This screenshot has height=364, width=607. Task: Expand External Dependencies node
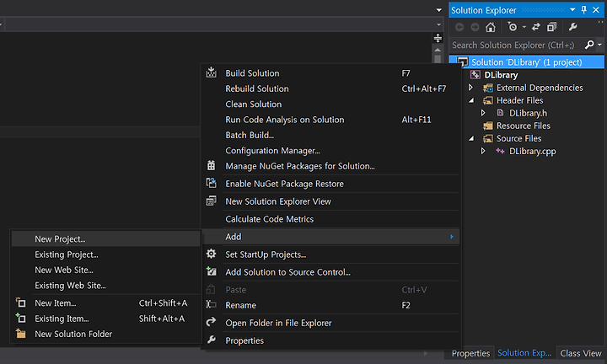(x=470, y=88)
